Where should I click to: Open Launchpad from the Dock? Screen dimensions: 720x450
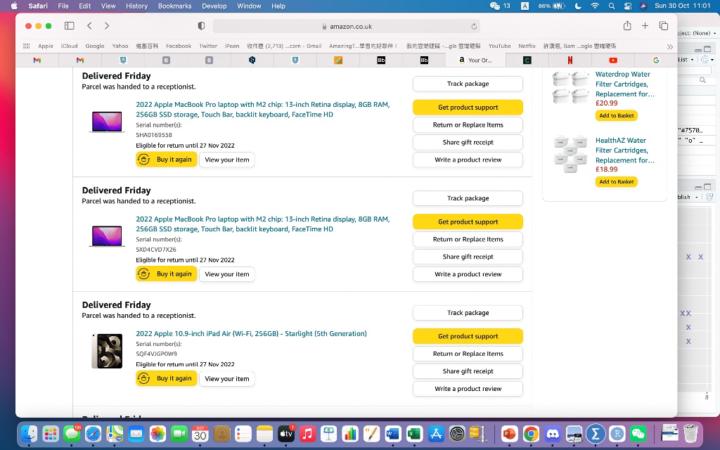(x=51, y=433)
